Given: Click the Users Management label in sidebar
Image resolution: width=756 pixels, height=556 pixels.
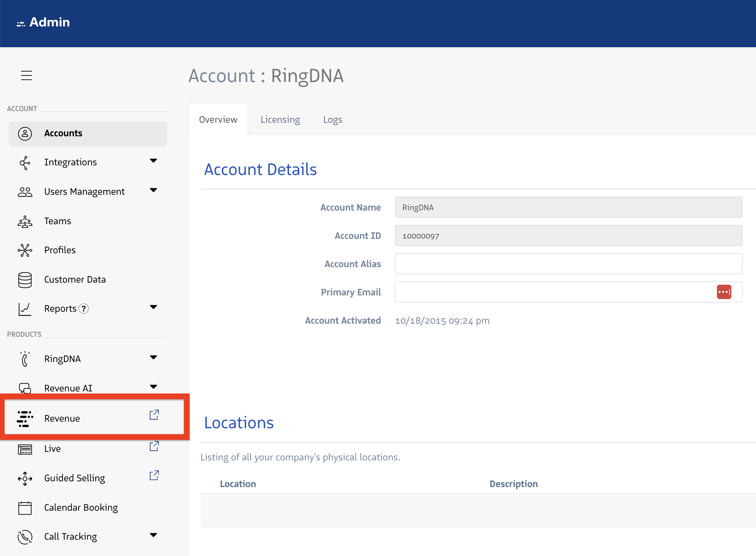Looking at the screenshot, I should pyautogui.click(x=84, y=192).
